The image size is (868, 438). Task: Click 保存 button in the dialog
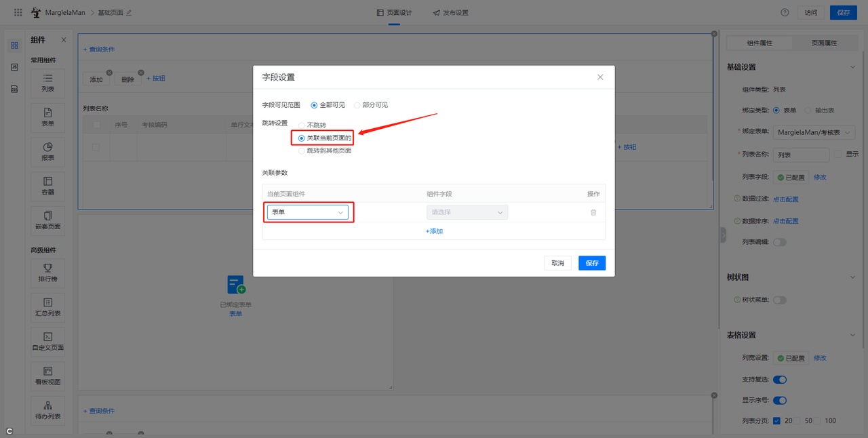591,263
